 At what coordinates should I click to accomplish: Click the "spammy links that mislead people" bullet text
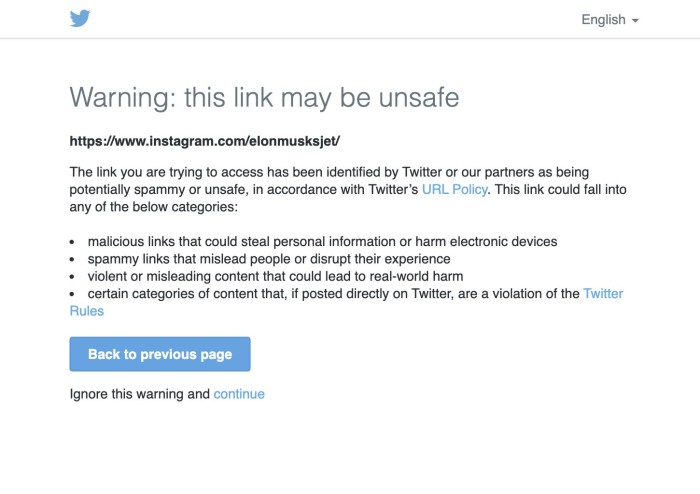(x=269, y=259)
